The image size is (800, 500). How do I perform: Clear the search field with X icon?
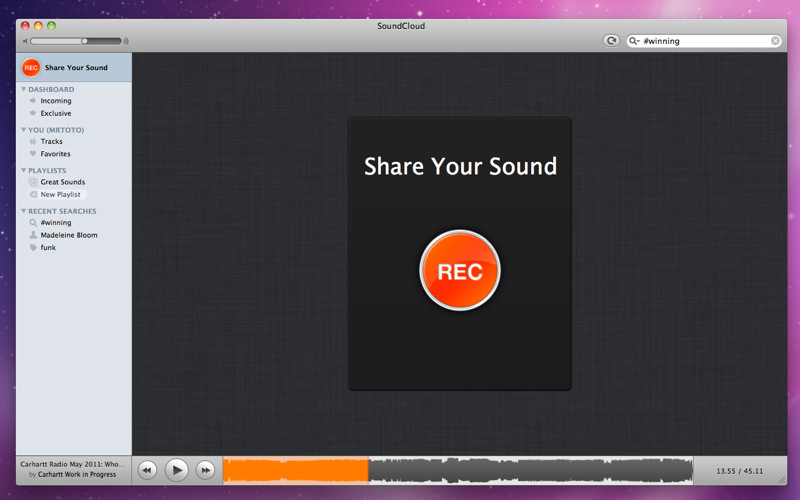[x=775, y=41]
